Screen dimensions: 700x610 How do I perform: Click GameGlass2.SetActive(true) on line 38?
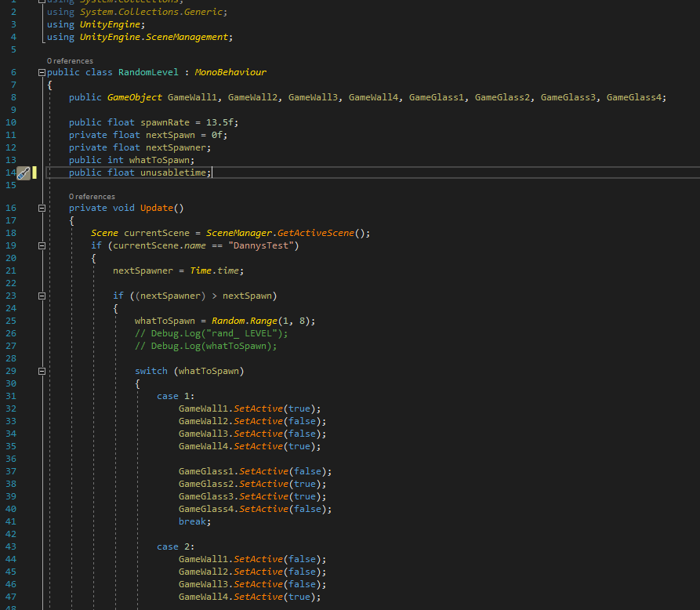[x=252, y=484]
